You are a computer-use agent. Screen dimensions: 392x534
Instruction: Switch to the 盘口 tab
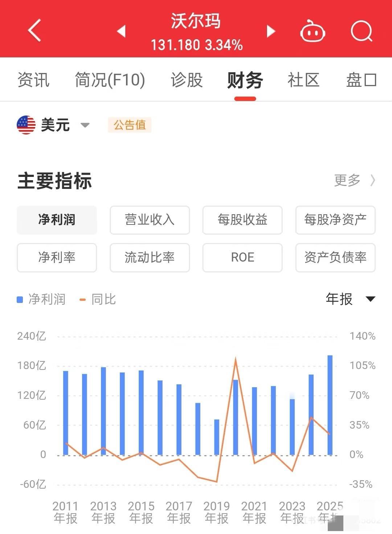coord(361,80)
